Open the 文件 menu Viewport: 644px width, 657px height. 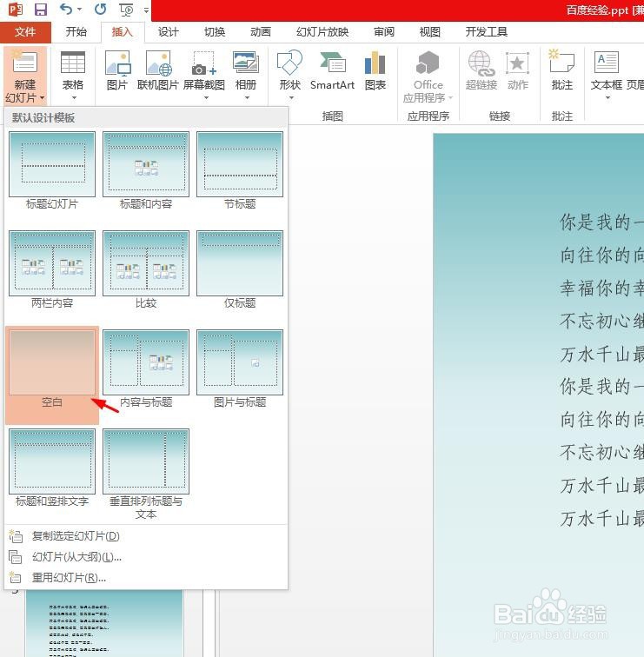[25, 32]
